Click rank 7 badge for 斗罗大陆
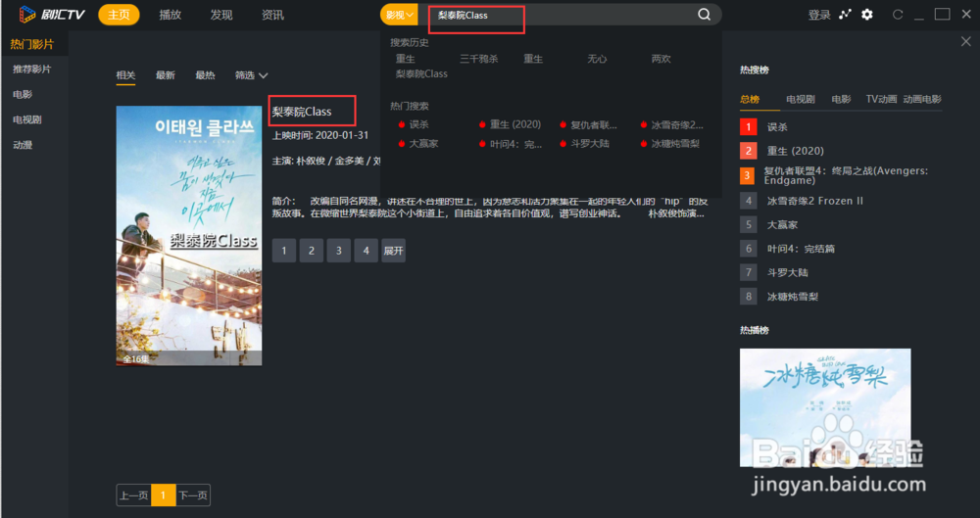 pyautogui.click(x=748, y=272)
